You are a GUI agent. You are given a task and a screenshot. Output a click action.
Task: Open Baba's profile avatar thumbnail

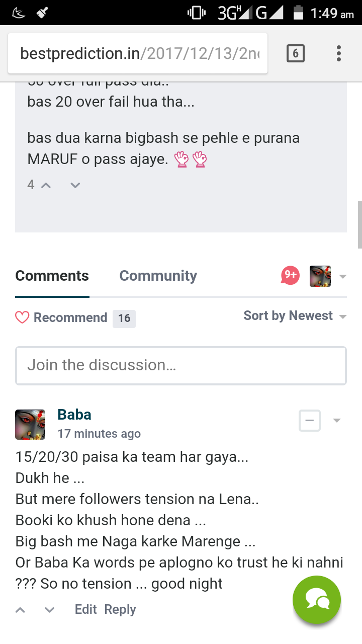(x=30, y=424)
